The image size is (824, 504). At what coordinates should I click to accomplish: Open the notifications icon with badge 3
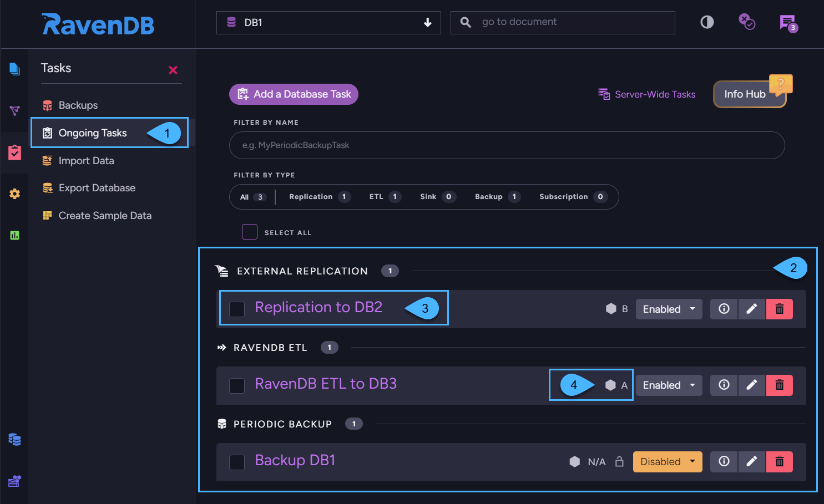[x=788, y=23]
